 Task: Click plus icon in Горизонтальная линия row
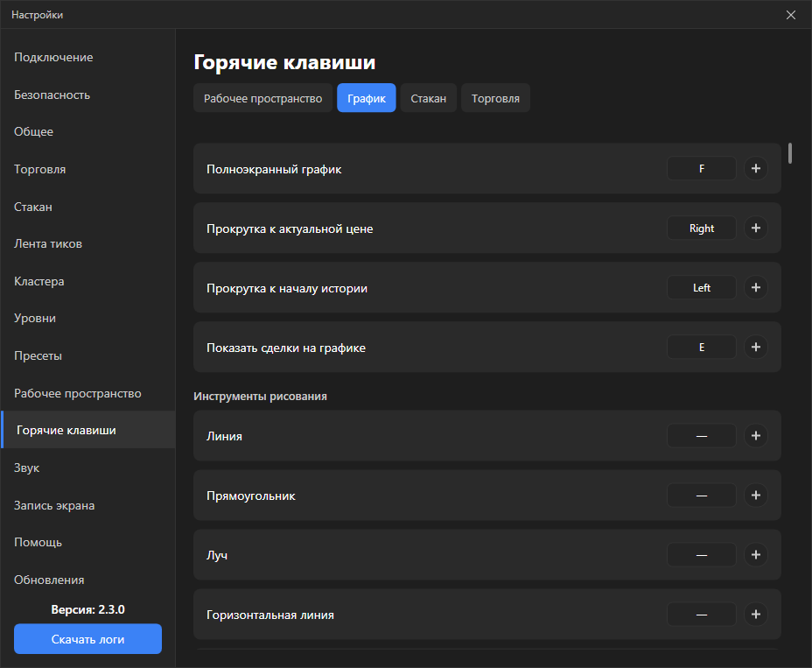pos(755,615)
